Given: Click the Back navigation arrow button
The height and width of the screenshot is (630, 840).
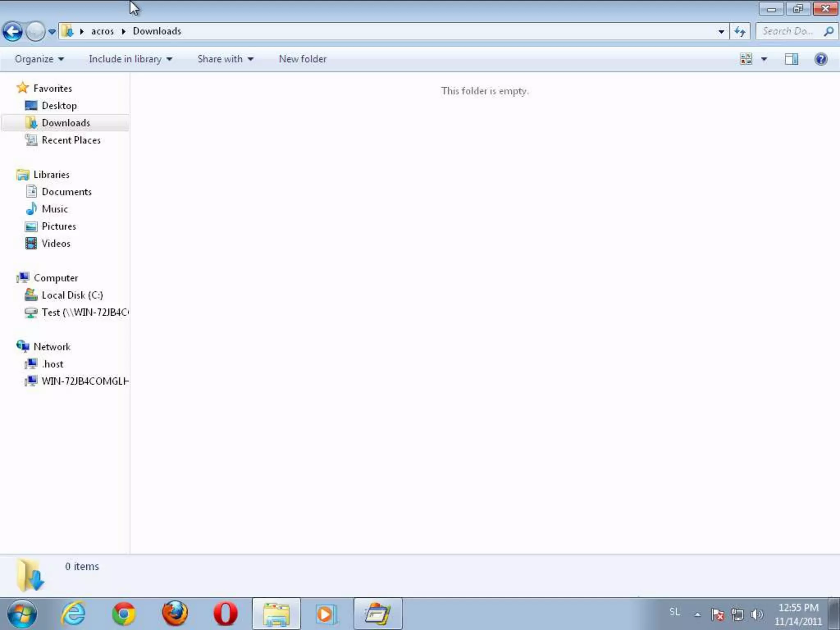Looking at the screenshot, I should (x=12, y=32).
